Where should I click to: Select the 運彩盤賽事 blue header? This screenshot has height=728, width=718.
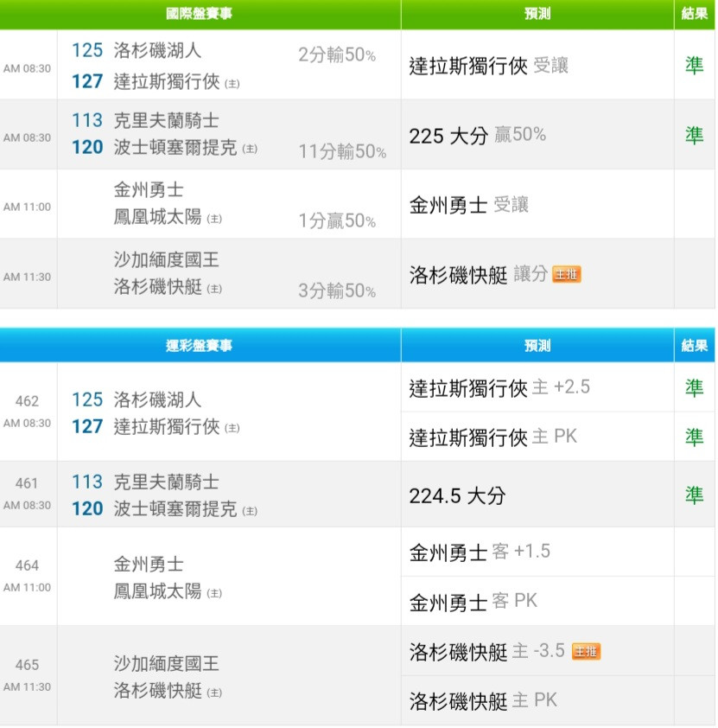pyautogui.click(x=200, y=345)
